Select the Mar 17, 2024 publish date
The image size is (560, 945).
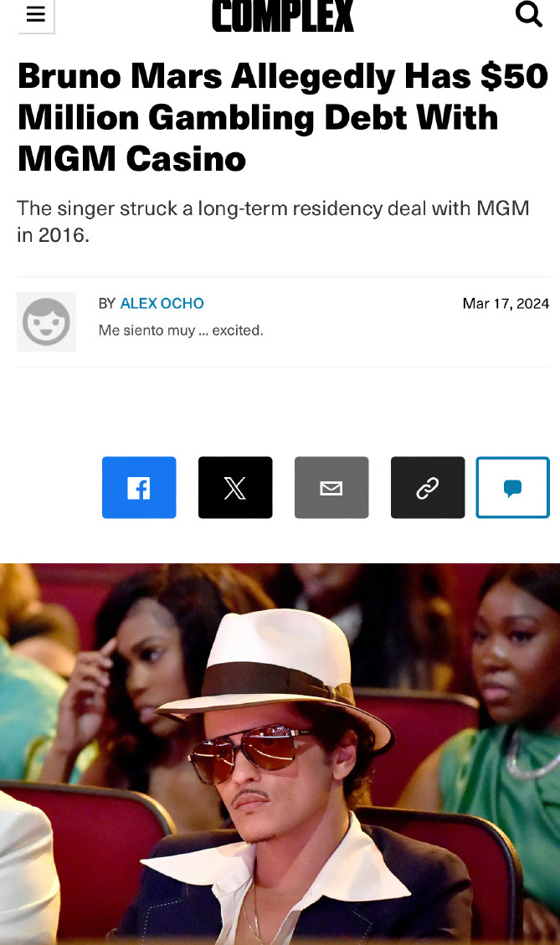tap(506, 303)
